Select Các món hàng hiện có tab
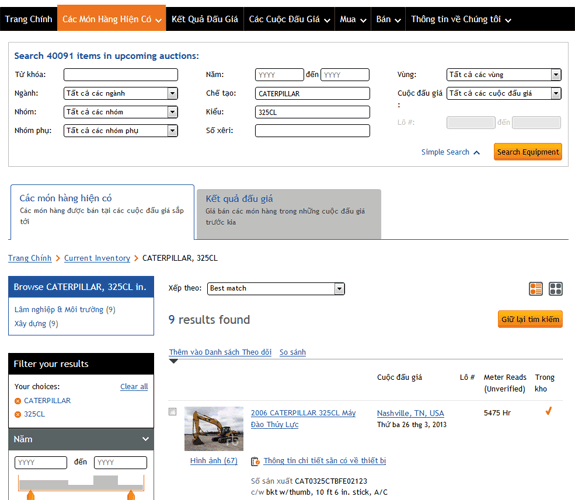This screenshot has width=575, height=500. pos(102,212)
